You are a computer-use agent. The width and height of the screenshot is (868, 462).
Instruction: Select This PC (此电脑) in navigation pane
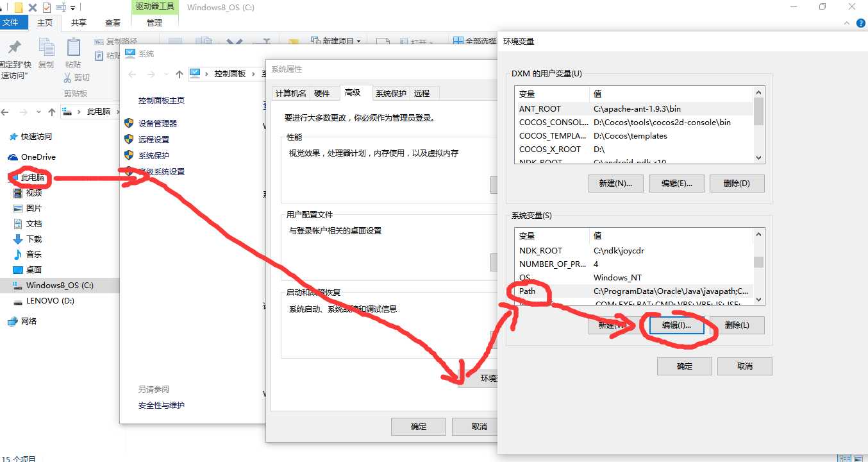click(x=33, y=177)
